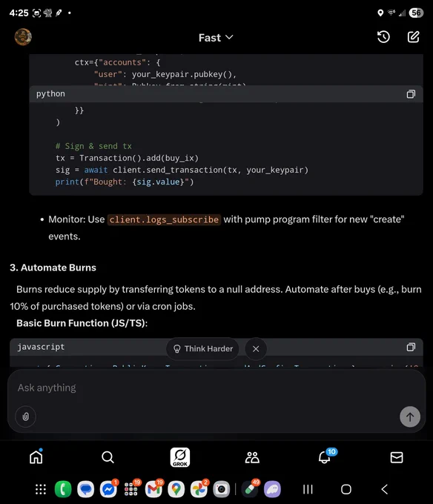Open Notifications bell with 10 badge
The image size is (433, 504).
[x=325, y=457]
